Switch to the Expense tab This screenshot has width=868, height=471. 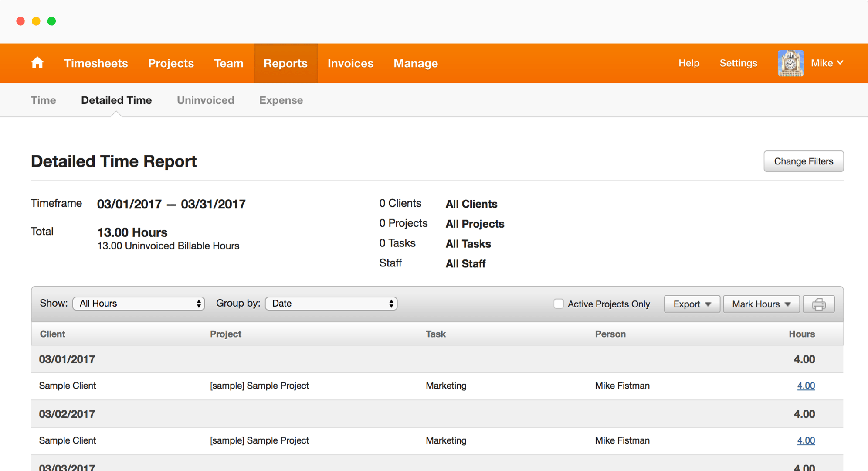(x=281, y=100)
